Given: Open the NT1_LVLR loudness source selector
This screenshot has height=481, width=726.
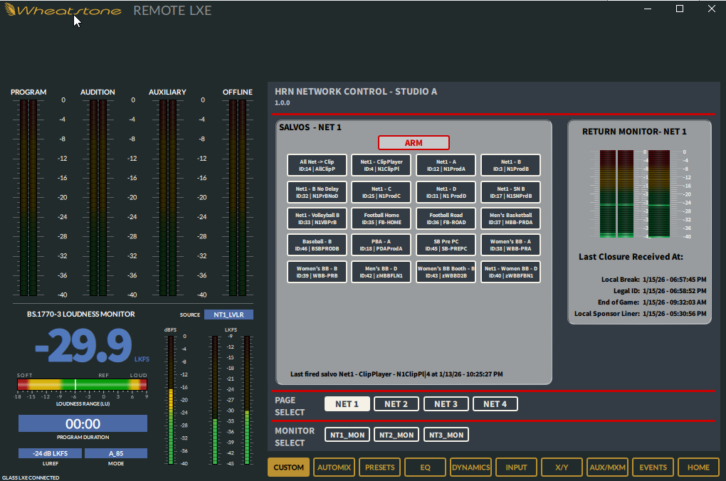Looking at the screenshot, I should 229,314.
